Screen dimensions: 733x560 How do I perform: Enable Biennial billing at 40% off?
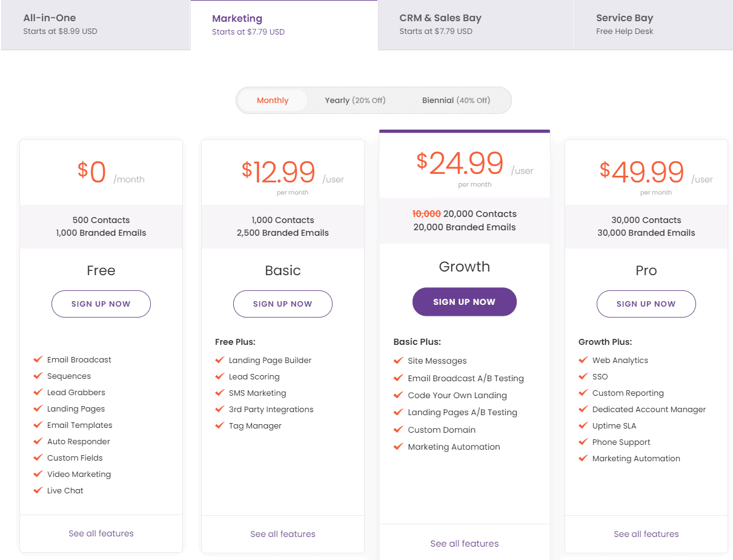coord(455,100)
